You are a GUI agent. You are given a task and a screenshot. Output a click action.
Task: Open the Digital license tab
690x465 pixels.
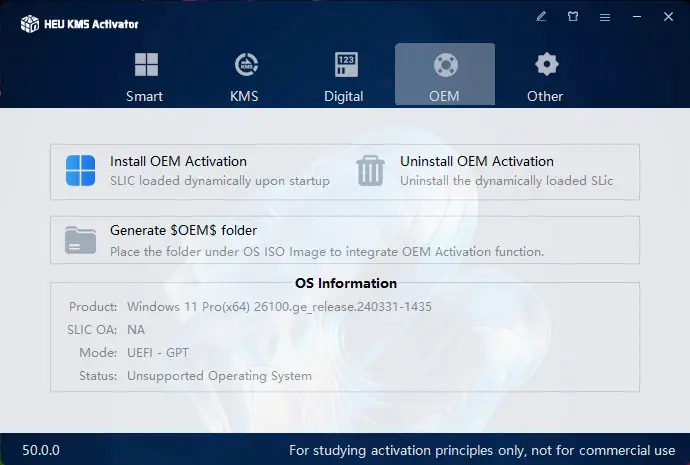345,76
